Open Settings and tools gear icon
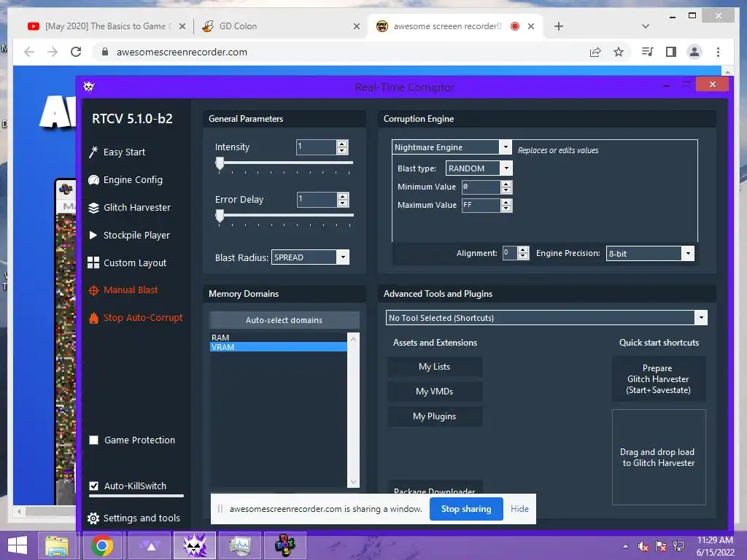This screenshot has height=560, width=747. (x=93, y=518)
